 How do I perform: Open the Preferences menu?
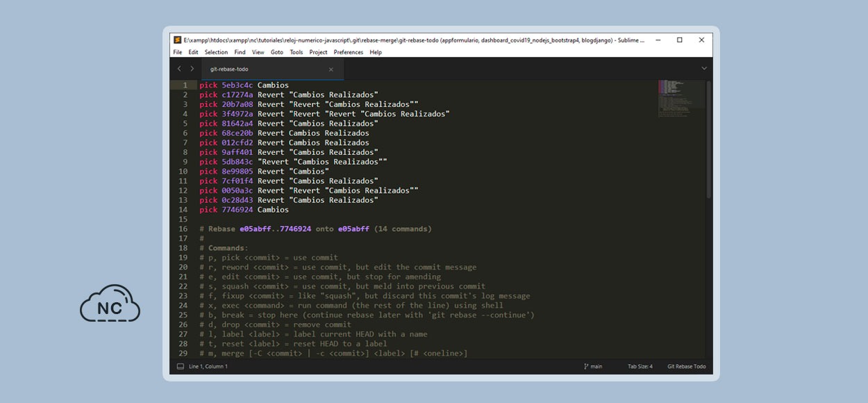pyautogui.click(x=348, y=52)
